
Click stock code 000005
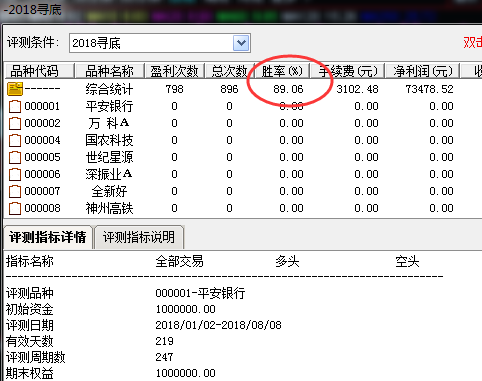tap(42, 157)
